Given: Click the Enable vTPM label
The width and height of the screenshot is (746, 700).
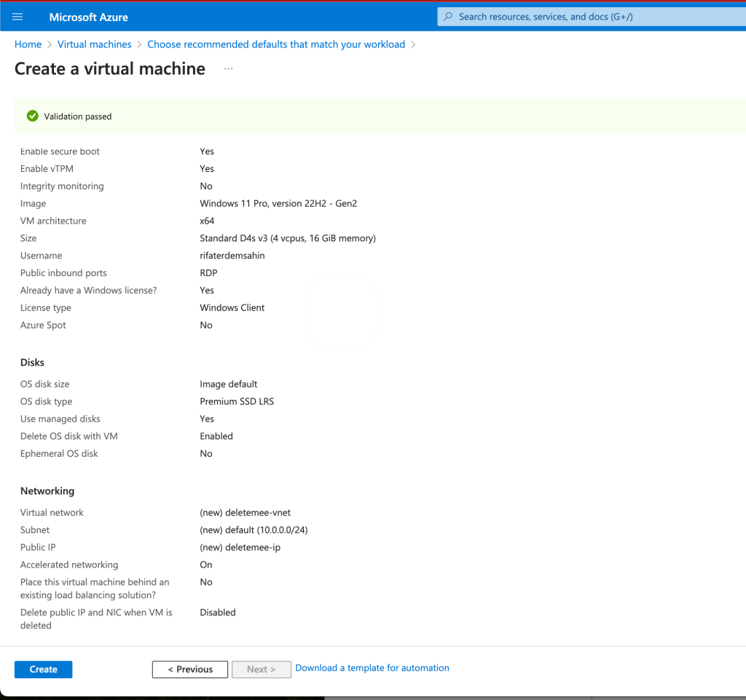Looking at the screenshot, I should click(x=47, y=169).
